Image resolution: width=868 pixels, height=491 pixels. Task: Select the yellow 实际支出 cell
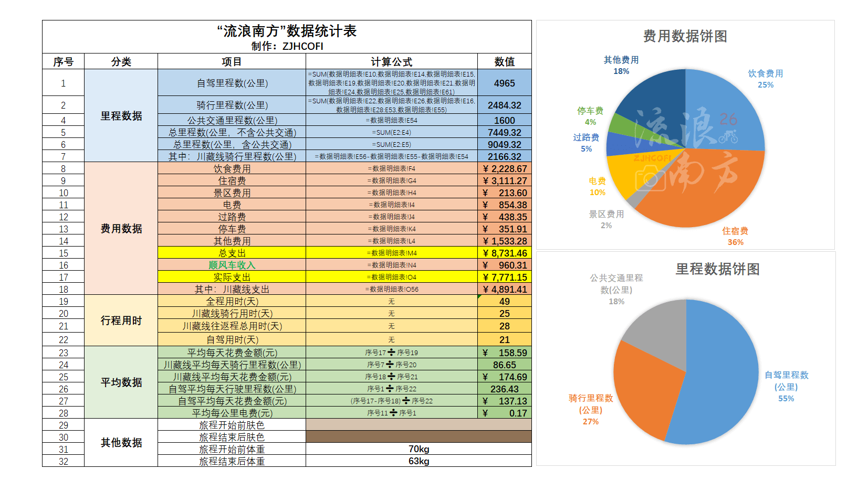tap(232, 277)
